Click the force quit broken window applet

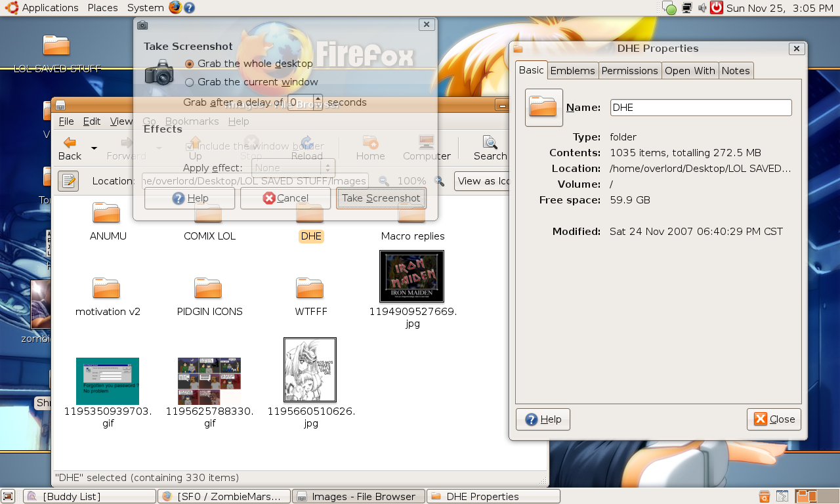pyautogui.click(x=782, y=496)
